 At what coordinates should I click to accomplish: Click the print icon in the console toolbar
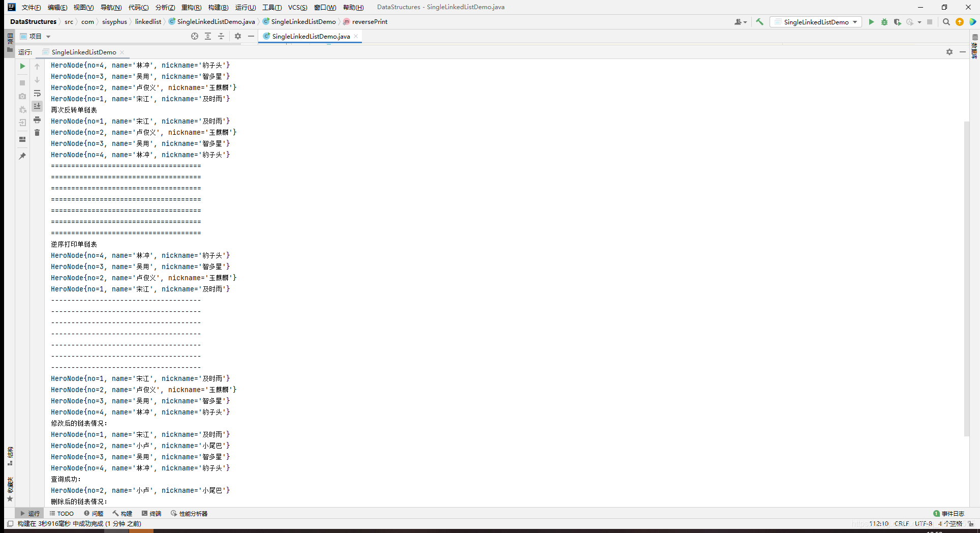coord(37,120)
